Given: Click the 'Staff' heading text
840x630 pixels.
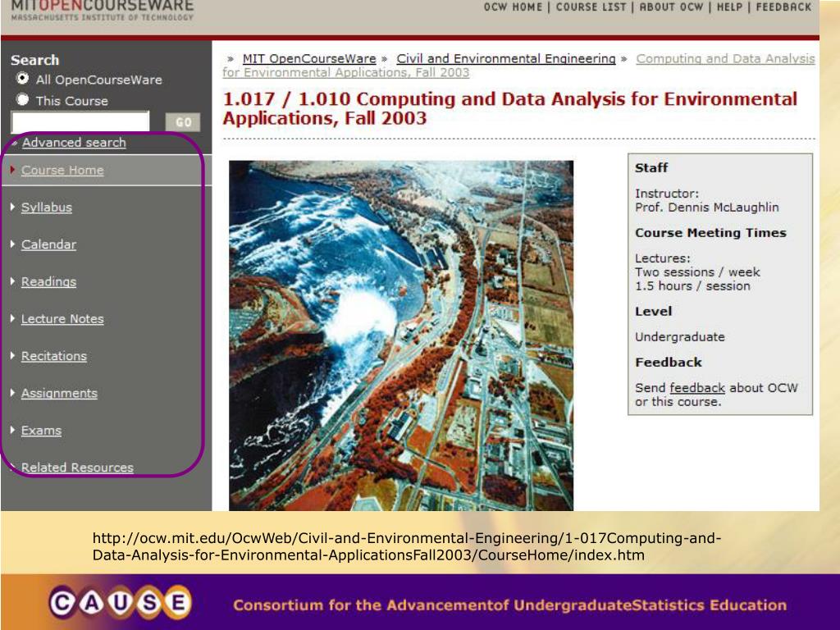Looking at the screenshot, I should [651, 167].
